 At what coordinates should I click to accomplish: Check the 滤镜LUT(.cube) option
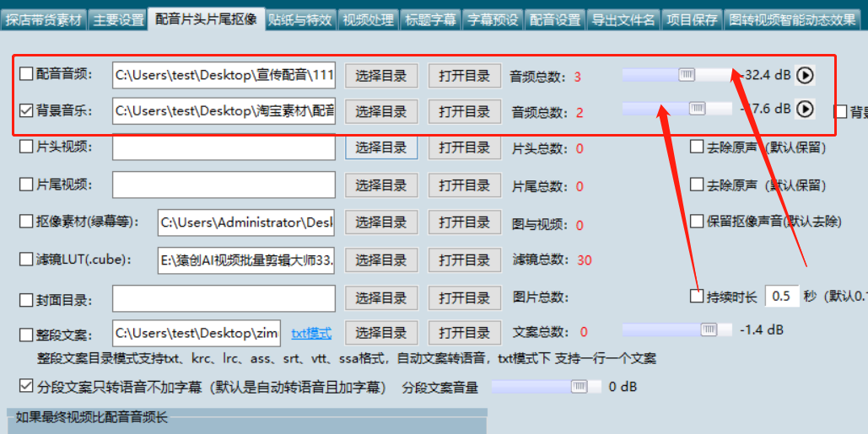(26, 260)
